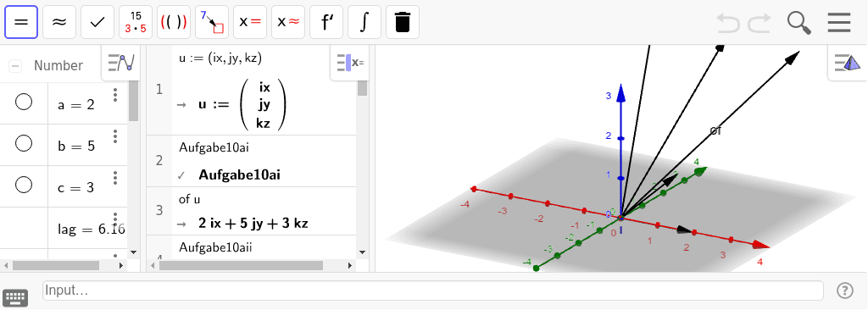Open the virtual keyboard
Image resolution: width=868 pixels, height=310 pixels.
15,298
